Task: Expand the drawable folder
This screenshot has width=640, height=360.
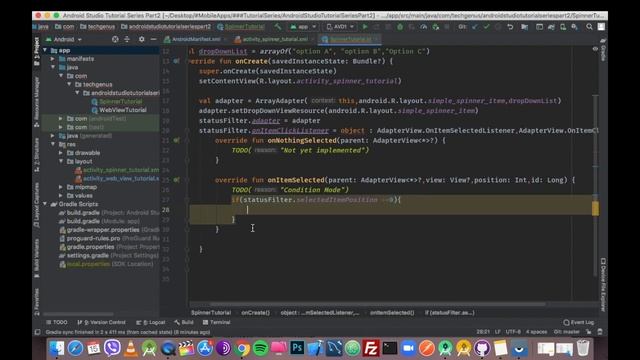Action: pos(61,153)
